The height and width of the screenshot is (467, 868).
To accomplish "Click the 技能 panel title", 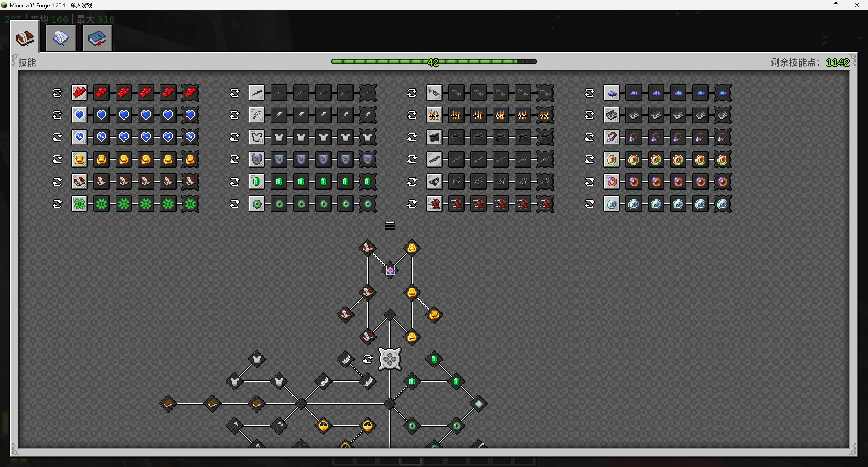I will pos(27,62).
